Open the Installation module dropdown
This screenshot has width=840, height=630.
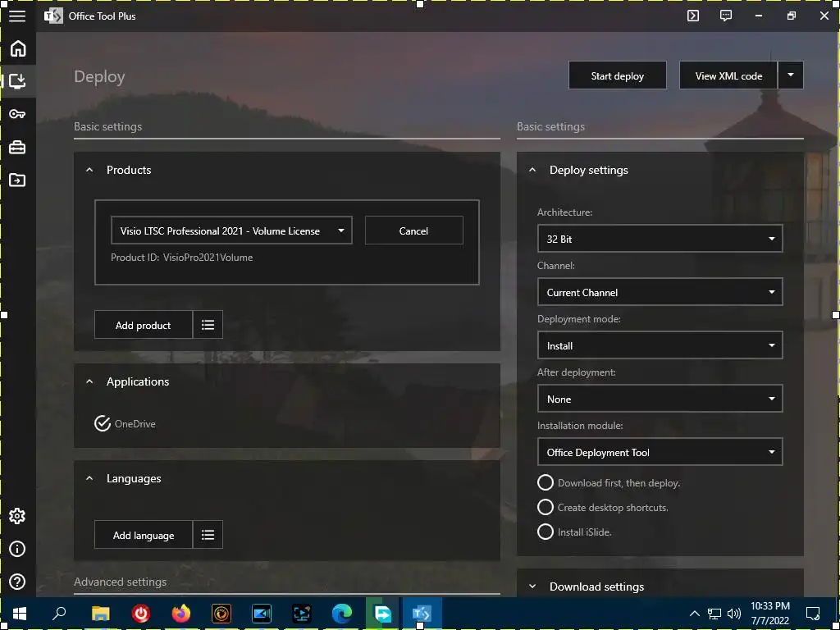pyautogui.click(x=660, y=452)
